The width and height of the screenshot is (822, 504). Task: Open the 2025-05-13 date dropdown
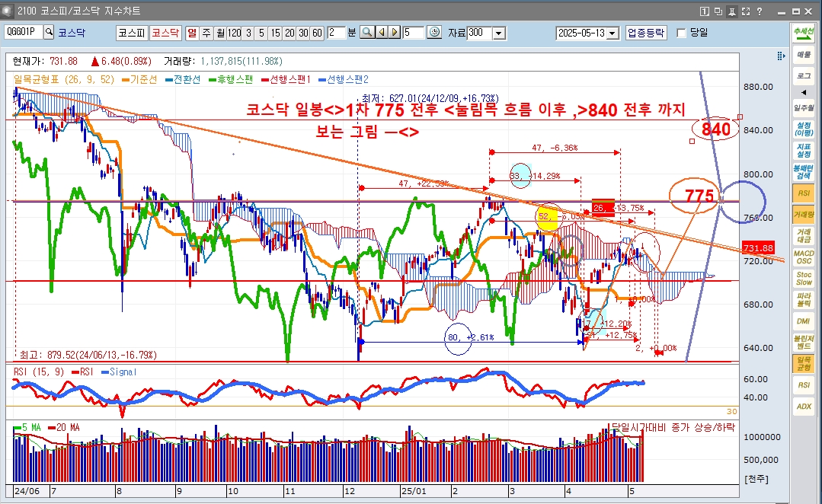click(613, 33)
